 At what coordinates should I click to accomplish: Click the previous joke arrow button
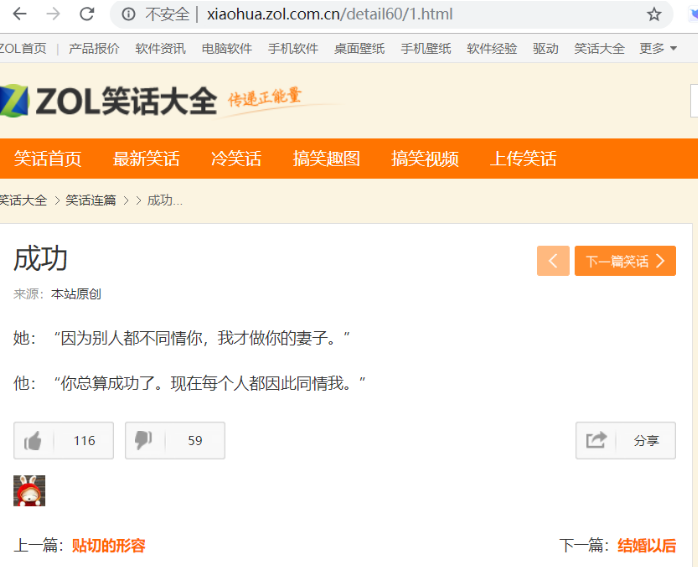(x=553, y=261)
